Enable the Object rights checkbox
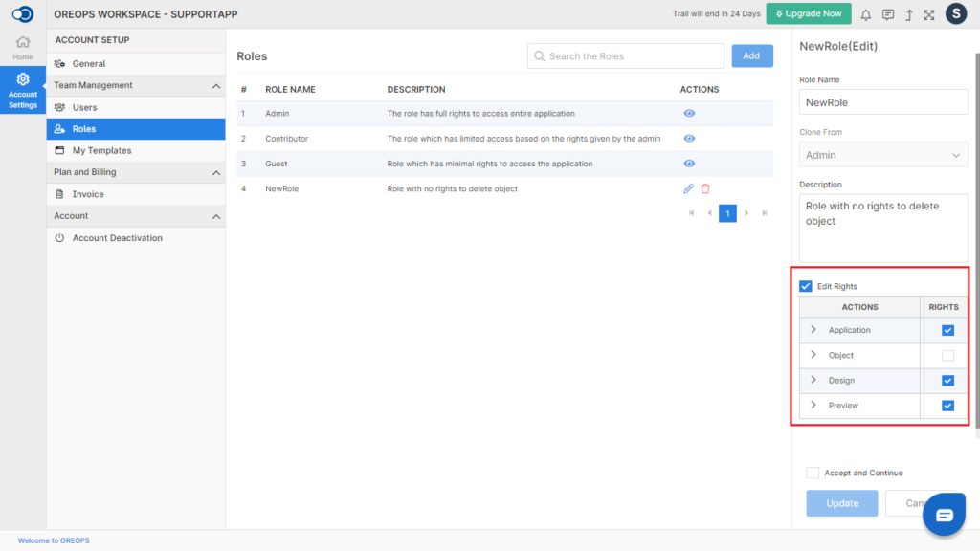This screenshot has height=551, width=980. coord(947,356)
